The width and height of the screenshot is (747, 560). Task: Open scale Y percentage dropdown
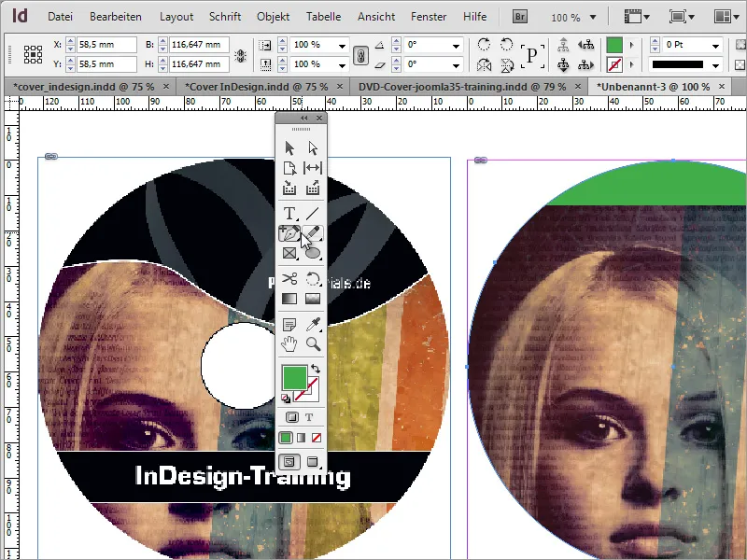[x=342, y=65]
